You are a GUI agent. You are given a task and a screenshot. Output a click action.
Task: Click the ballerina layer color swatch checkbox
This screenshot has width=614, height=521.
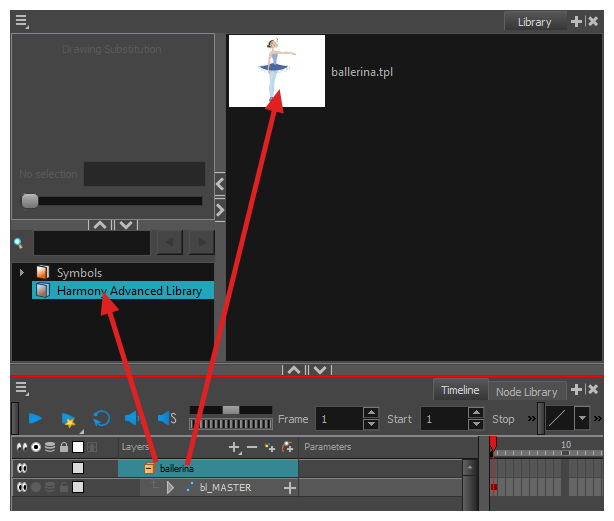pos(78,468)
